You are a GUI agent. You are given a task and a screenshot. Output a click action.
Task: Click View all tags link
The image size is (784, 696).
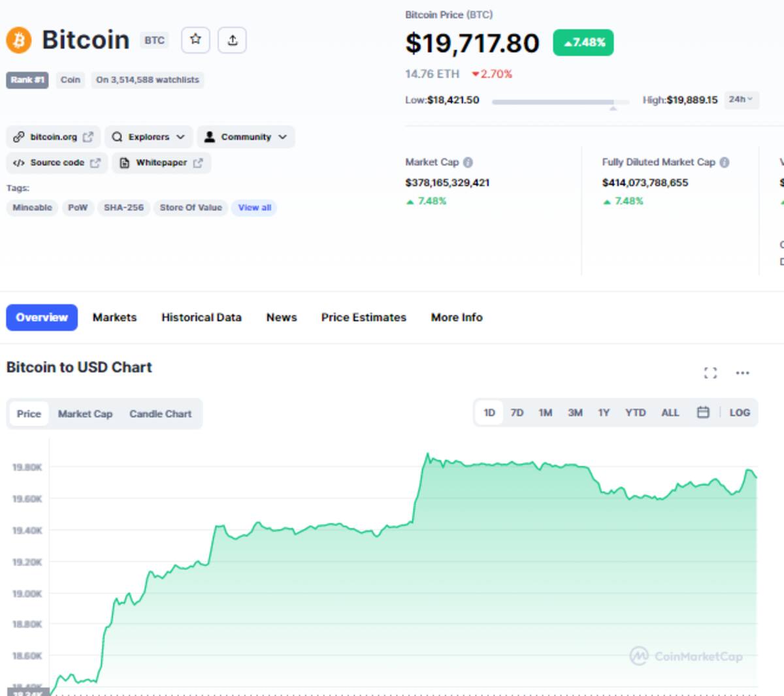(254, 208)
